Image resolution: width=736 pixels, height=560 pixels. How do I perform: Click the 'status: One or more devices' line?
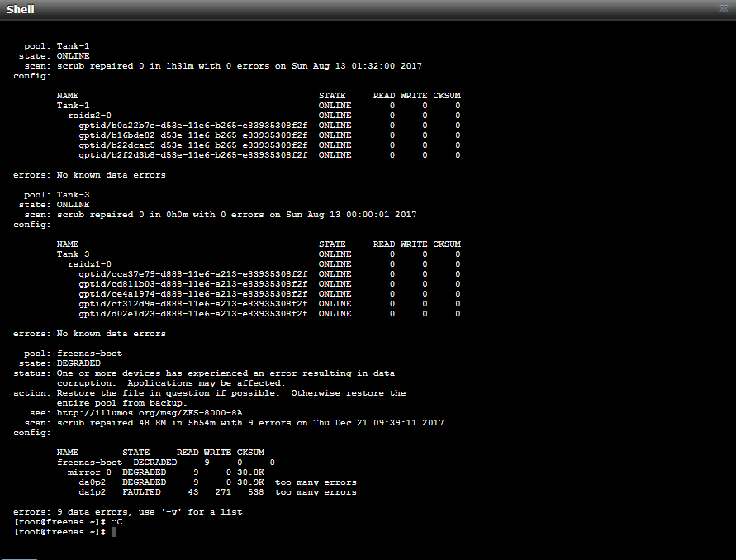(204, 373)
